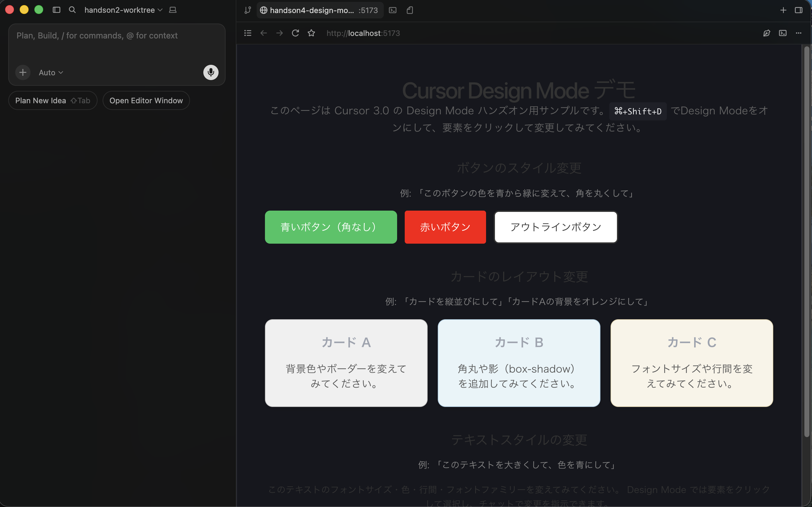Click the forward navigation arrow in the browser toolbar
The image size is (812, 507).
click(280, 33)
